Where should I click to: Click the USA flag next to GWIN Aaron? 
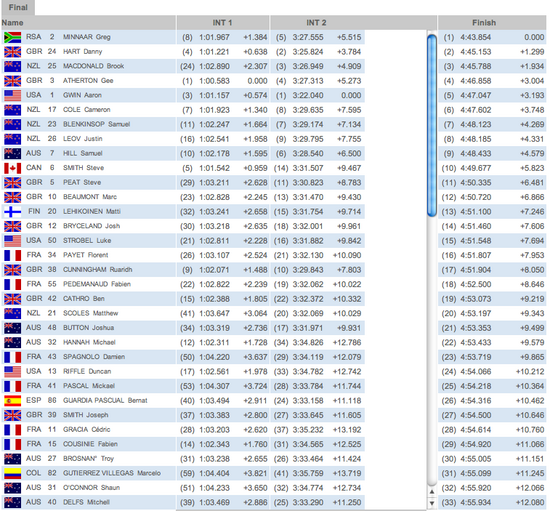pyautogui.click(x=12, y=95)
